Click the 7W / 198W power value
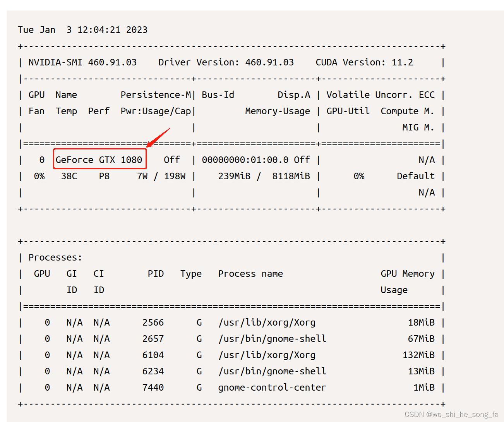 [x=161, y=176]
